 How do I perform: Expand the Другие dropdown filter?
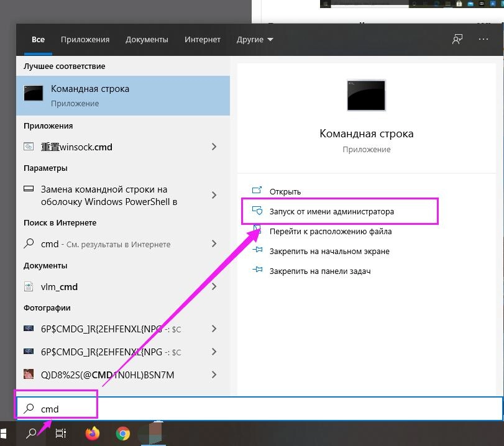(254, 40)
